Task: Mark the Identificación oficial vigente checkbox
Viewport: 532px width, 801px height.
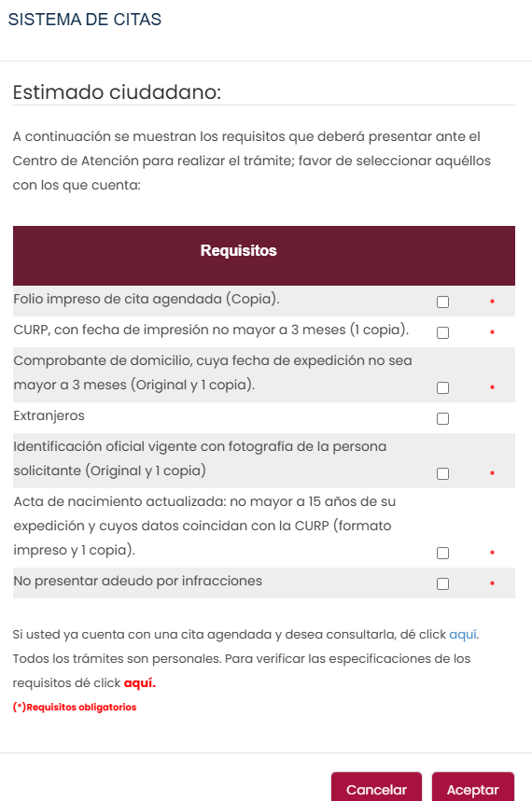Action: coord(442,473)
